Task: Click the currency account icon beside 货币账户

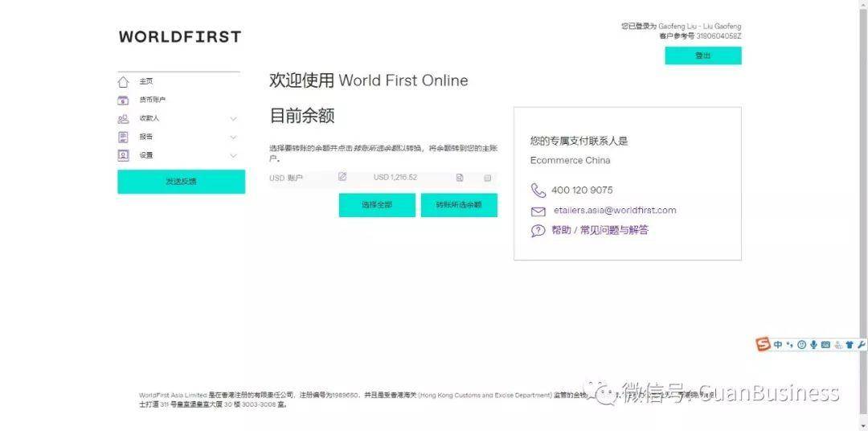Action: (x=123, y=101)
